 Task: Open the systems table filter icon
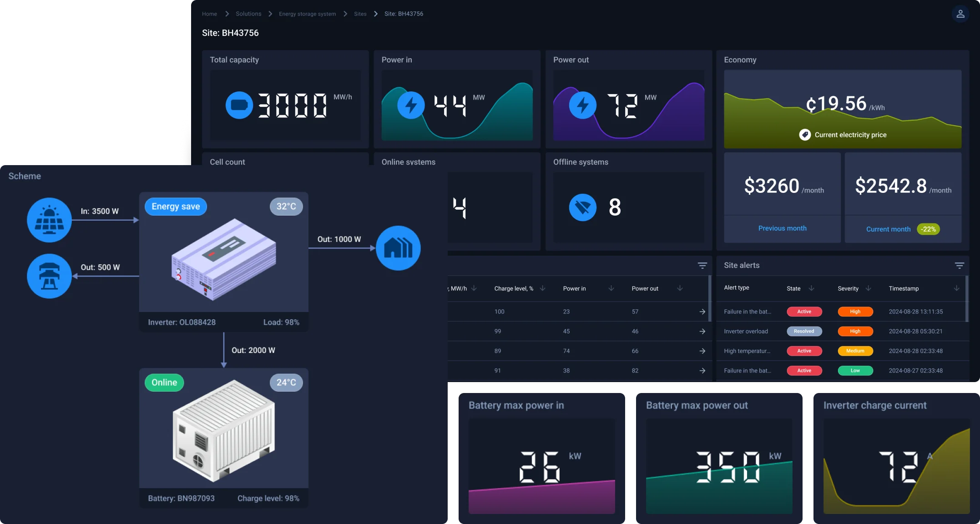[702, 265]
